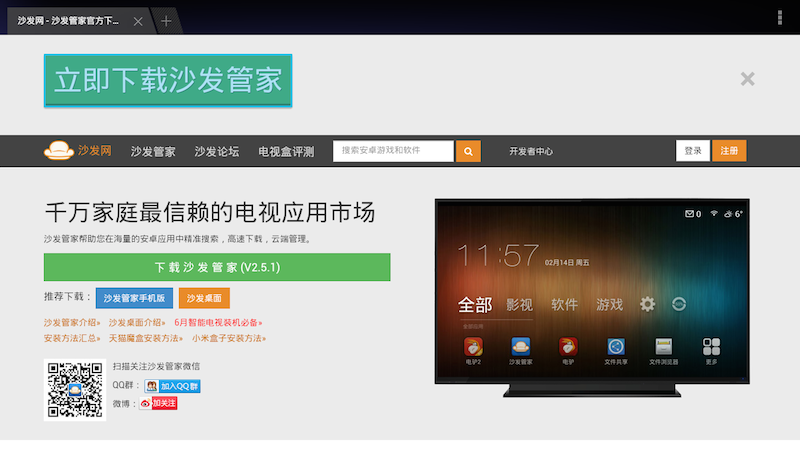Select the 全部 tab on TV screen
The image size is (800, 450).
(475, 305)
